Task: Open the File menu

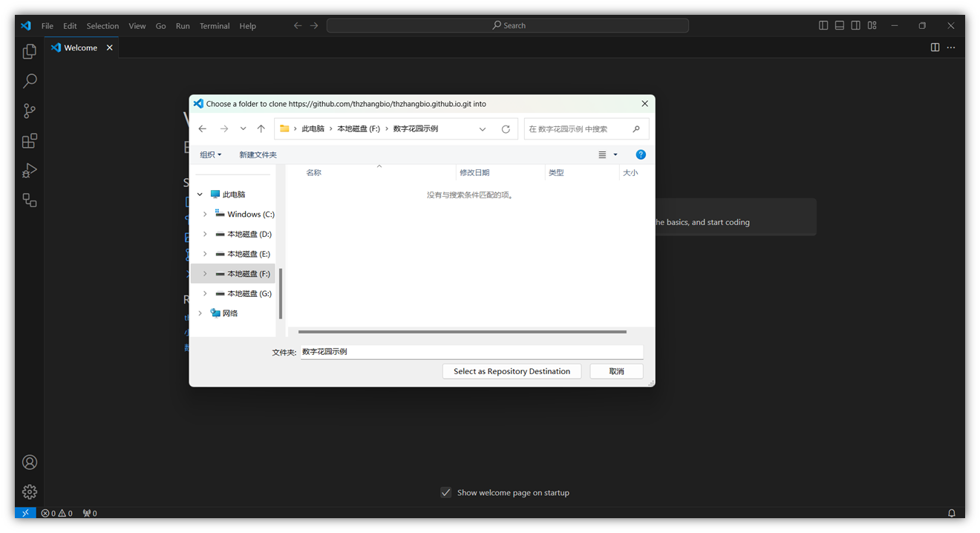Action: 48,25
